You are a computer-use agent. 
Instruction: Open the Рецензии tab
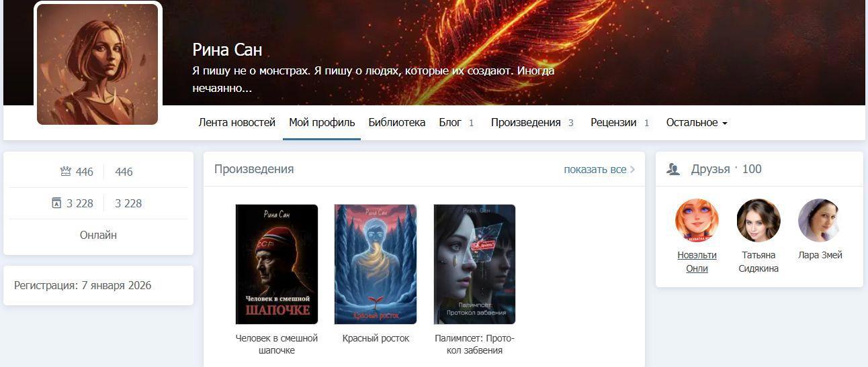pyautogui.click(x=620, y=123)
